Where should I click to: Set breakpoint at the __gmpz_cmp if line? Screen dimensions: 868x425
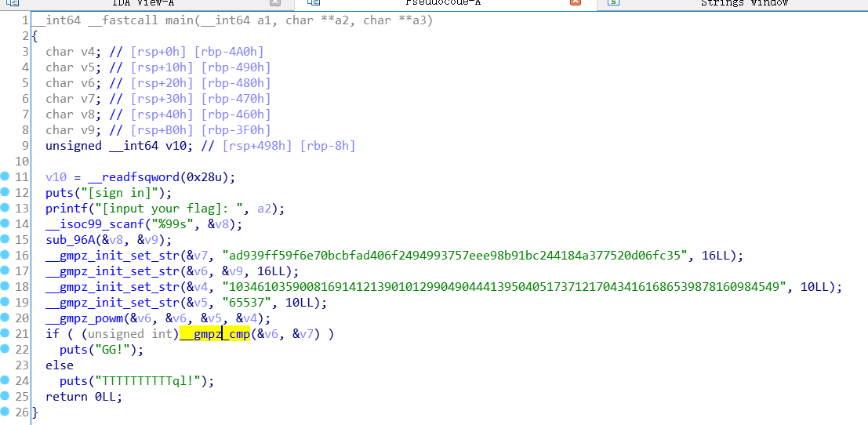click(5, 333)
